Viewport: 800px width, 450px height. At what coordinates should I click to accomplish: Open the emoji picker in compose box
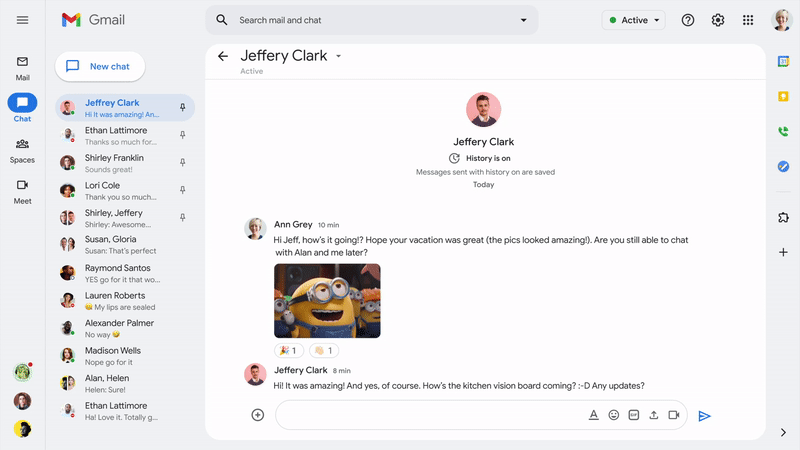[614, 415]
